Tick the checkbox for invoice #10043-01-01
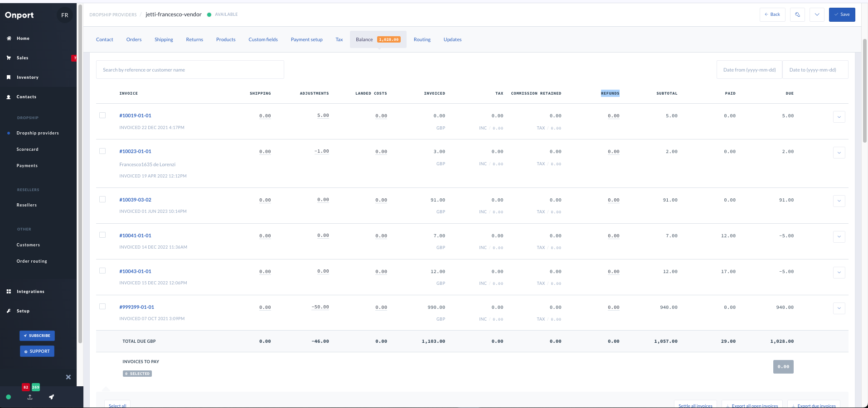Viewport: 868px width, 408px height. pyautogui.click(x=102, y=271)
